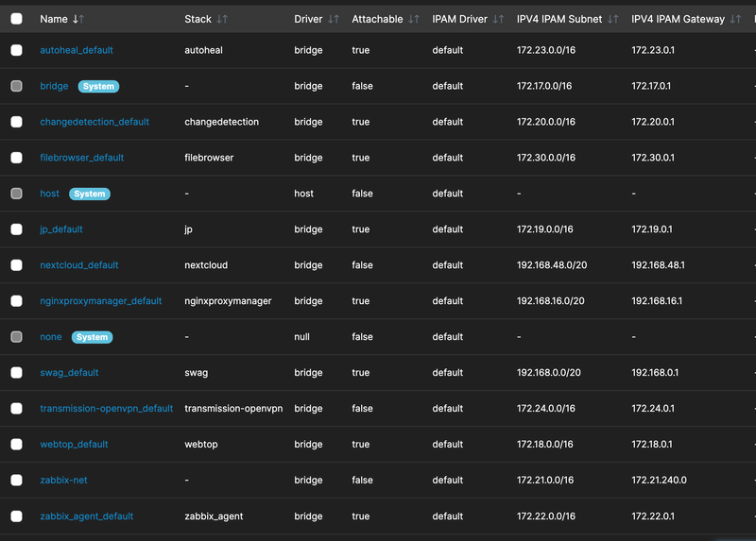756x541 pixels.
Task: Select the autoheal_default network checkbox
Action: (16, 50)
